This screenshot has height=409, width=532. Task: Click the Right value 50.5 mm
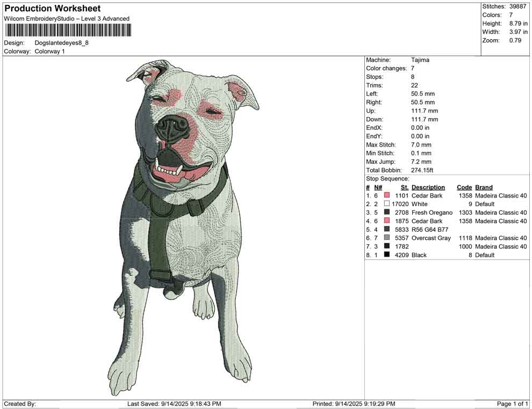click(423, 103)
